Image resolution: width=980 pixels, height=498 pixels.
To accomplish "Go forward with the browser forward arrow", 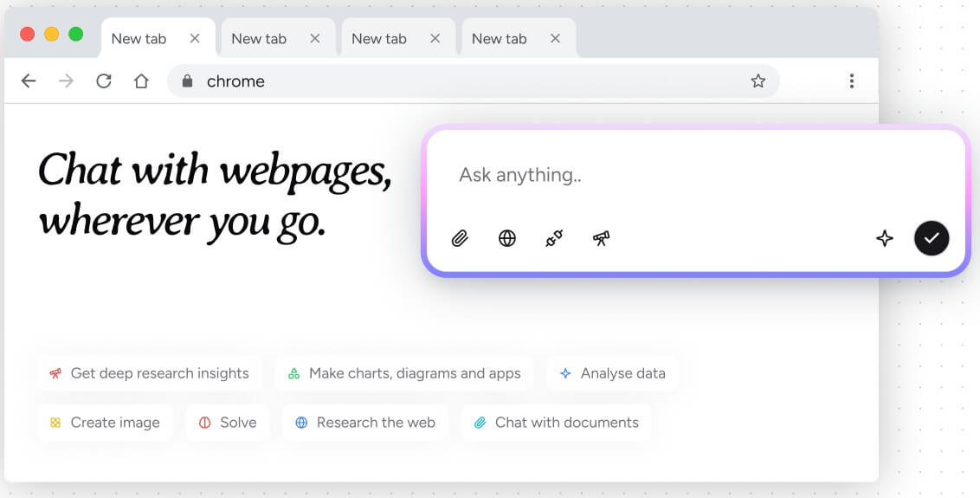I will pyautogui.click(x=67, y=81).
